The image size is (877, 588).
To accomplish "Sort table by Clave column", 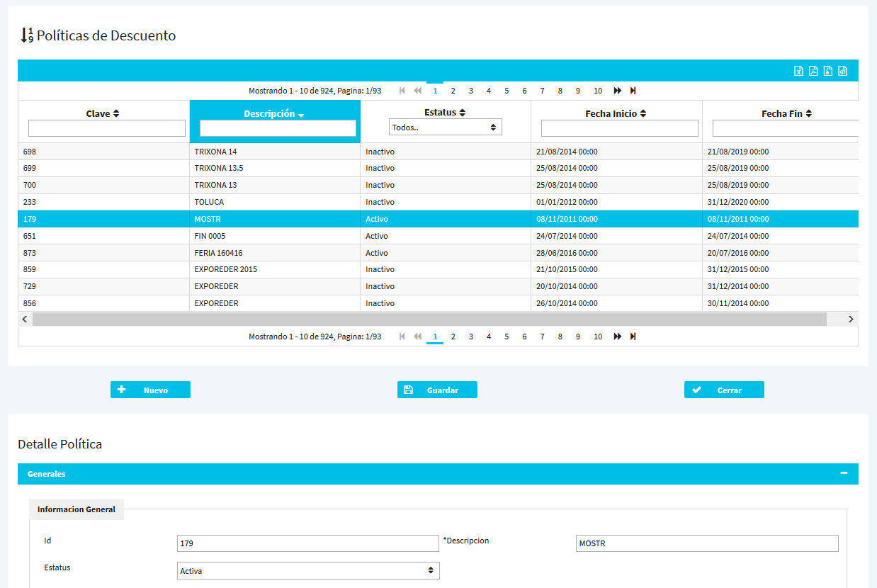I will point(103,113).
